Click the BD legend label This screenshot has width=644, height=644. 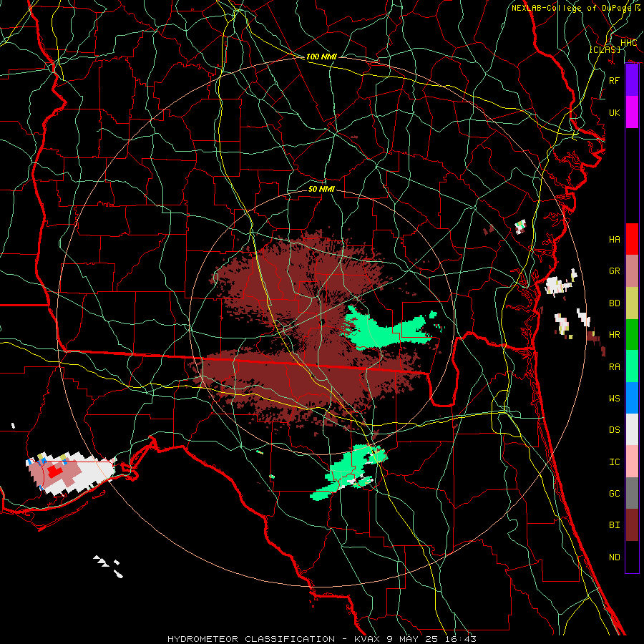click(615, 303)
